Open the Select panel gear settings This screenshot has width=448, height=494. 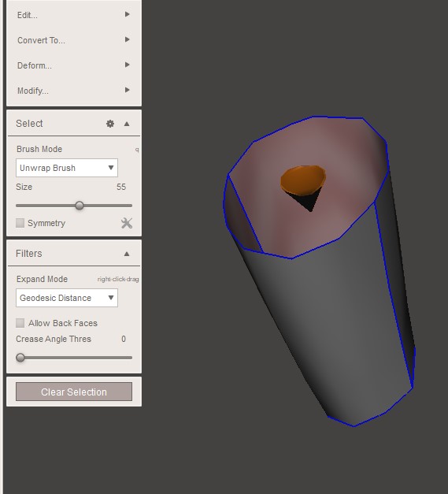110,124
